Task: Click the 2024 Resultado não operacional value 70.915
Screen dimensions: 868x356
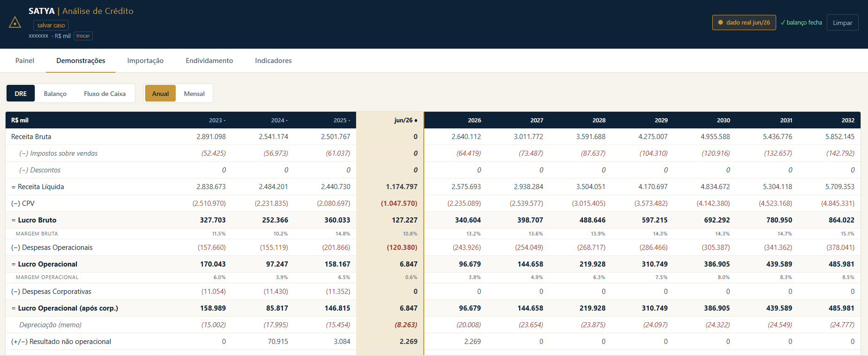Action: click(278, 342)
